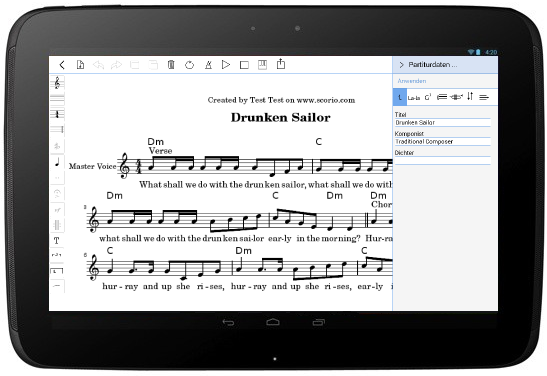This screenshot has width=547, height=376.
Task: Switch to the La-la lyrics tab
Action: (x=414, y=98)
